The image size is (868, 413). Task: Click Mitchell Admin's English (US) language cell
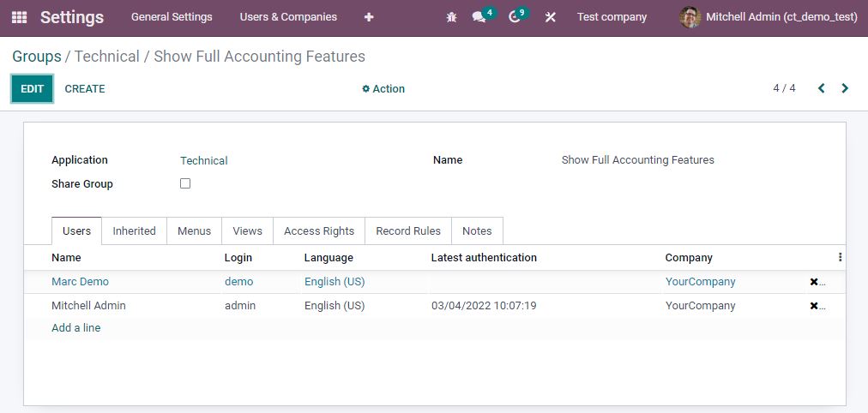(335, 305)
